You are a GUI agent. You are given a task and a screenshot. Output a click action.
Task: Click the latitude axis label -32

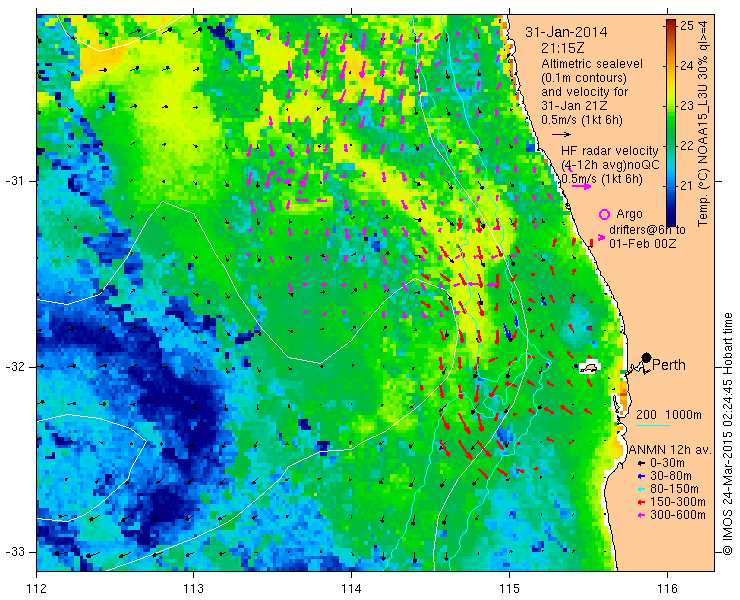(14, 367)
